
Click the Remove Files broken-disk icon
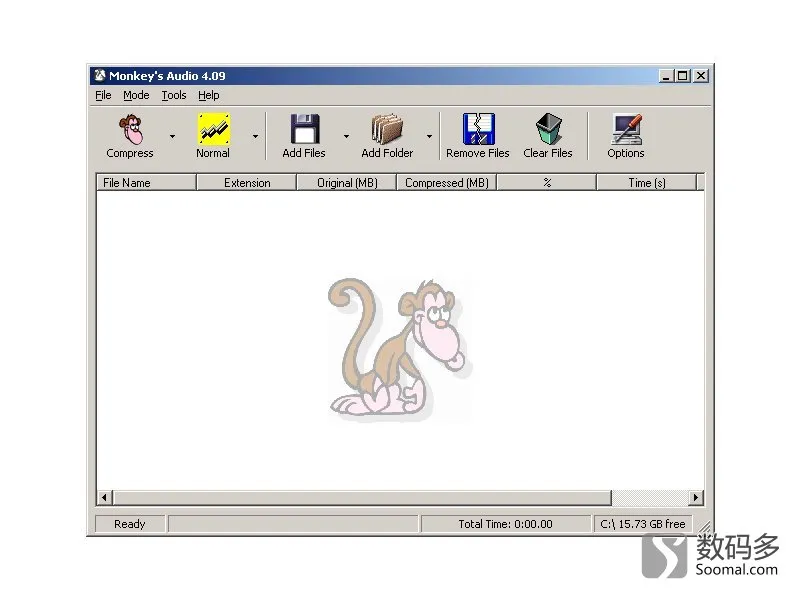[x=479, y=129]
